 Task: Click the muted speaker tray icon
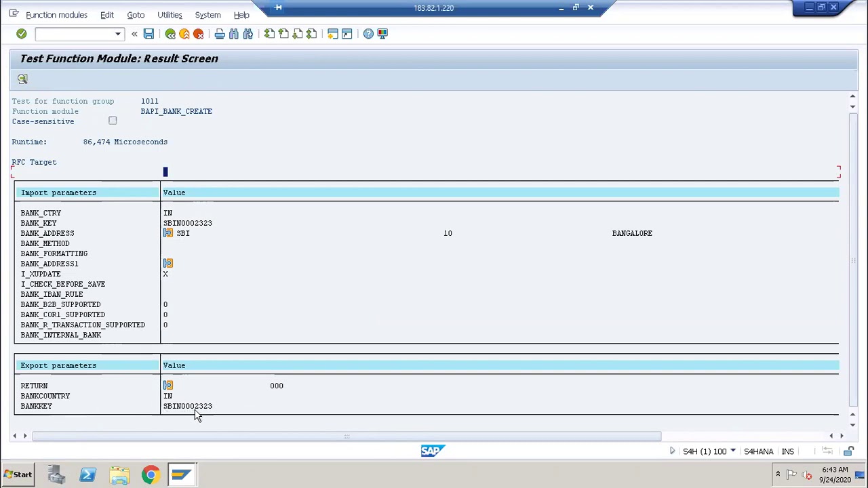806,476
